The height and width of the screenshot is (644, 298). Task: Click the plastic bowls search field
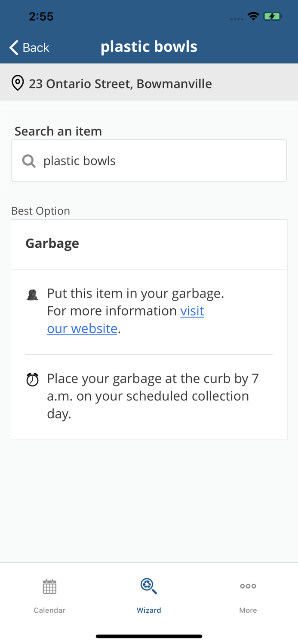(149, 161)
